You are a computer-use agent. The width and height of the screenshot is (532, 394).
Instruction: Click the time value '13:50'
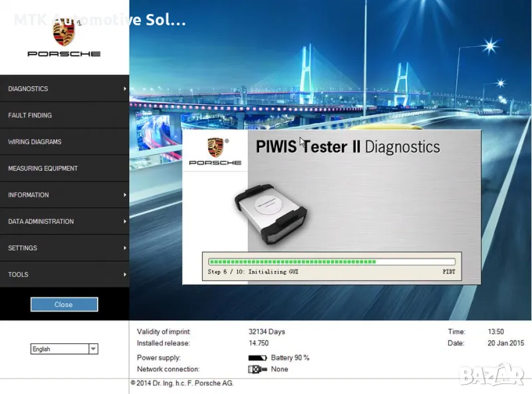(x=495, y=331)
